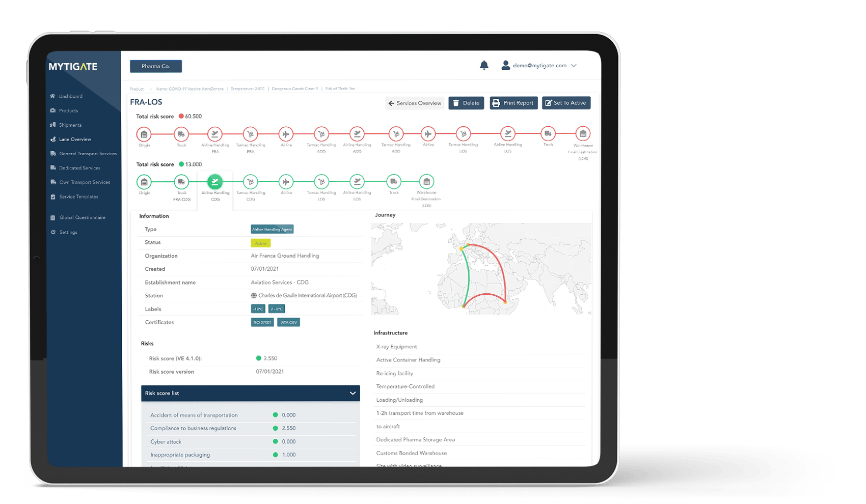Select red lane Truck node before Warehouse

(548, 134)
